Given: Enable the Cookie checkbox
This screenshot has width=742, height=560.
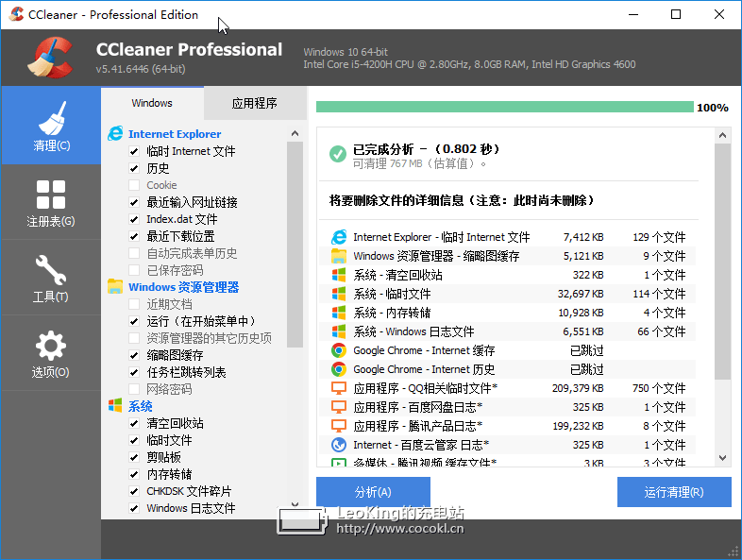Looking at the screenshot, I should pyautogui.click(x=134, y=185).
